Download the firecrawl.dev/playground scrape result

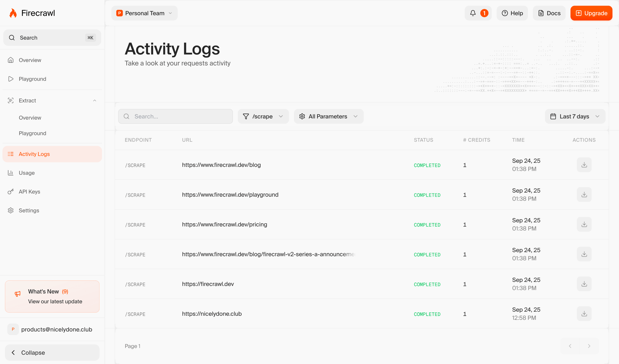click(x=584, y=195)
